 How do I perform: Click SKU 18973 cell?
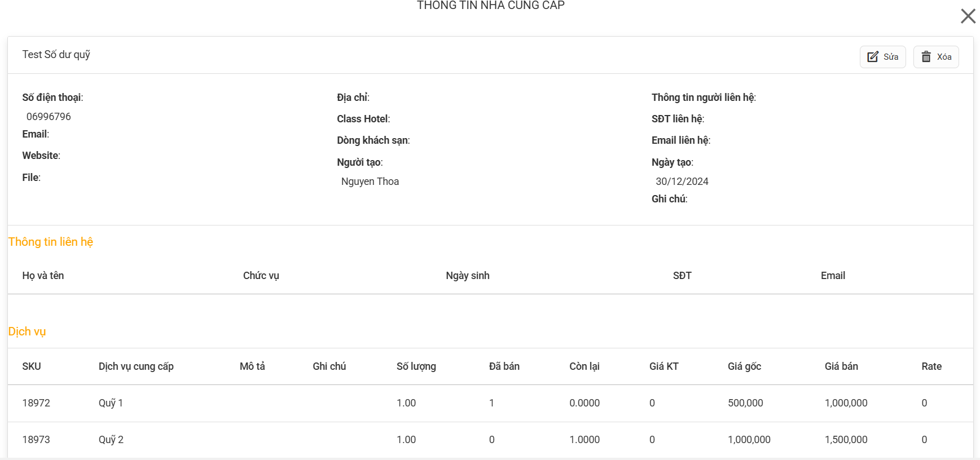pos(36,440)
